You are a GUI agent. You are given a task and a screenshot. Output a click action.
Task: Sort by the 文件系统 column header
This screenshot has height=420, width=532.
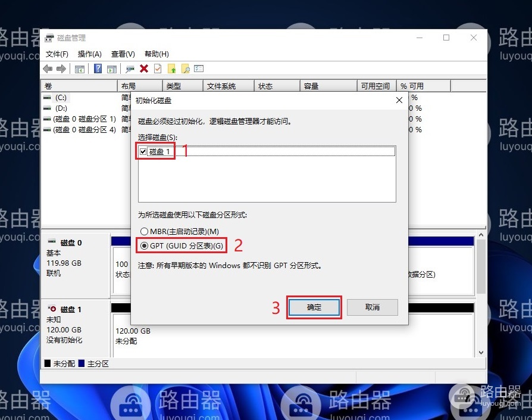pyautogui.click(x=229, y=86)
